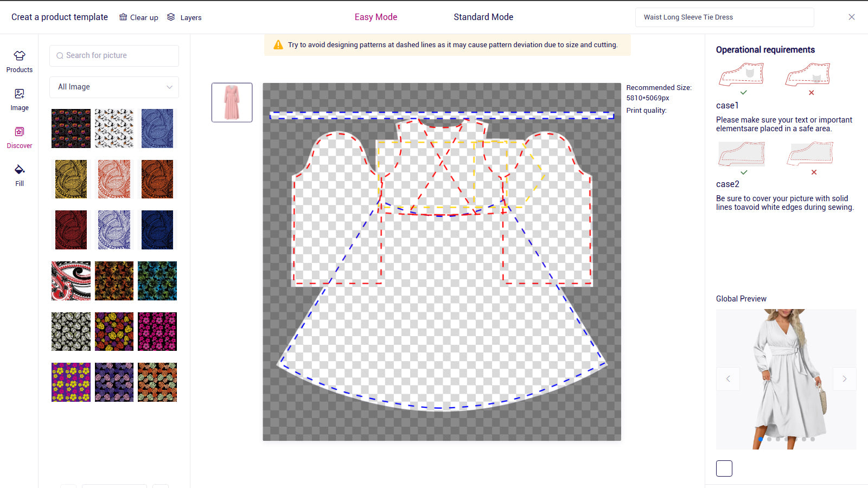Click the magnifier icon in Search for picture

click(60, 55)
